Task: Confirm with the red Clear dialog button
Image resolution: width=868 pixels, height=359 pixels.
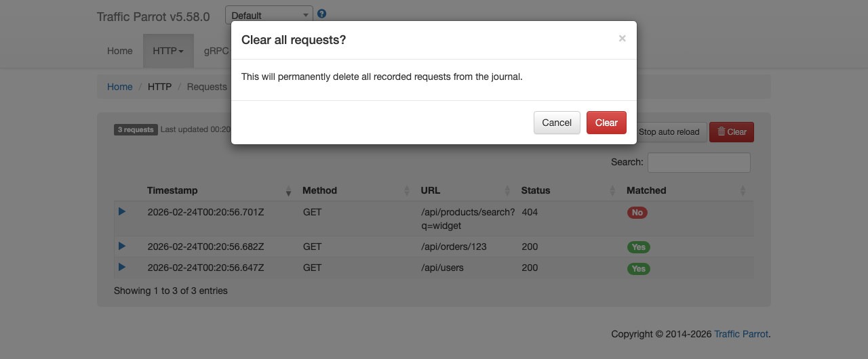Action: tap(606, 123)
